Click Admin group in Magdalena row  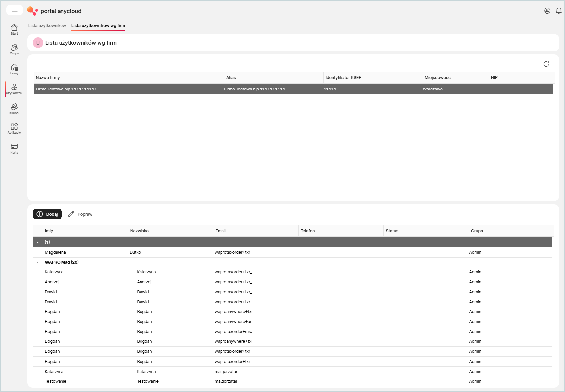tap(475, 252)
